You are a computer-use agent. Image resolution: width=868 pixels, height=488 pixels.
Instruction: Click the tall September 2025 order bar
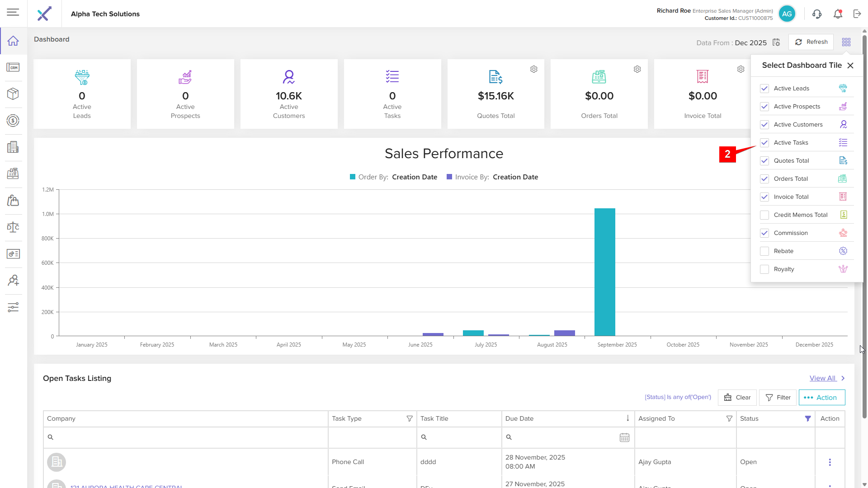604,271
